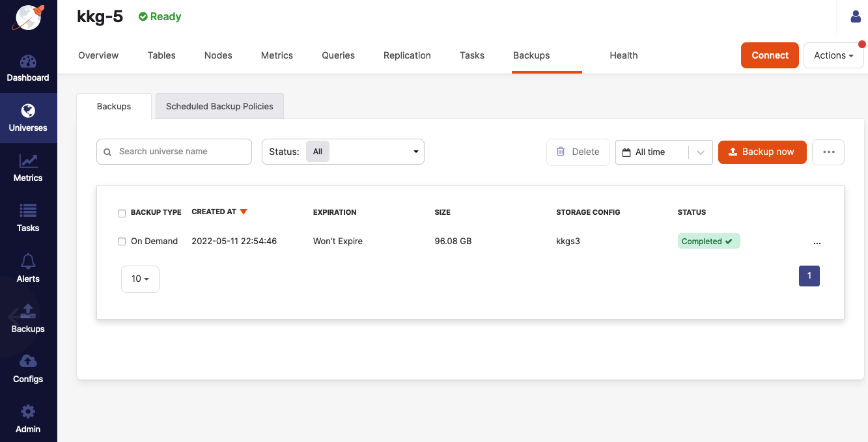
Task: Click the kkg-5 universe title
Action: coord(100,17)
